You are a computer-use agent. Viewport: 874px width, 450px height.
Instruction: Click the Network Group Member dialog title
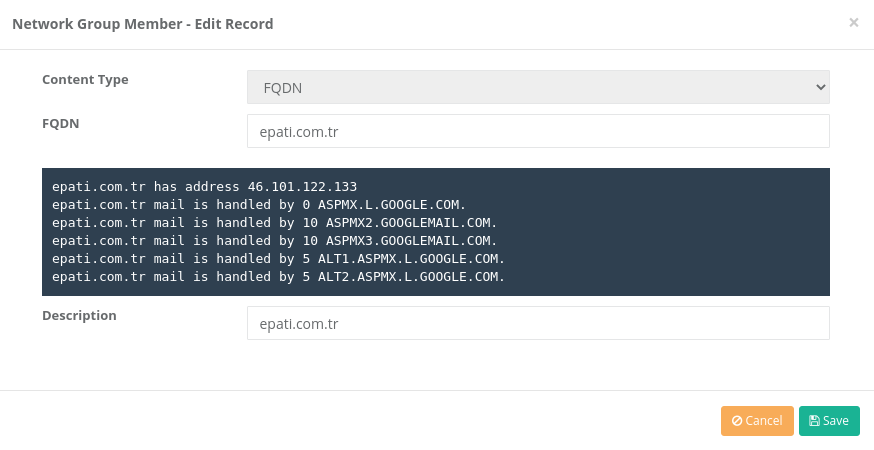click(x=142, y=23)
